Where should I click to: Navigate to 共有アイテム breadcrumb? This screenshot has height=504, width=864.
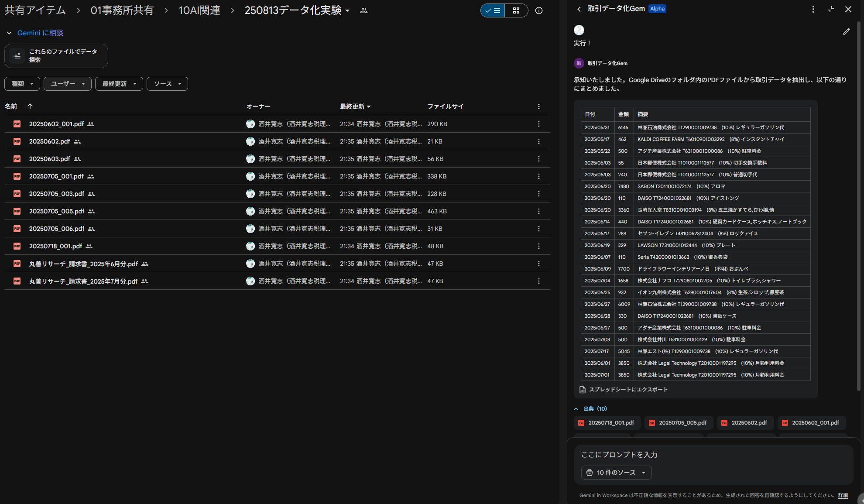tap(35, 10)
